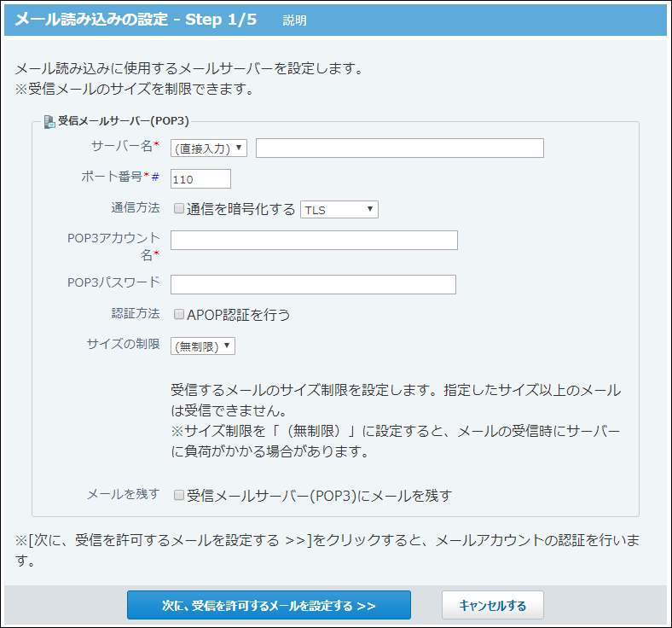Viewport: 672px width, 628px height.
Task: Click the 通信方法 label
Action: [136, 208]
